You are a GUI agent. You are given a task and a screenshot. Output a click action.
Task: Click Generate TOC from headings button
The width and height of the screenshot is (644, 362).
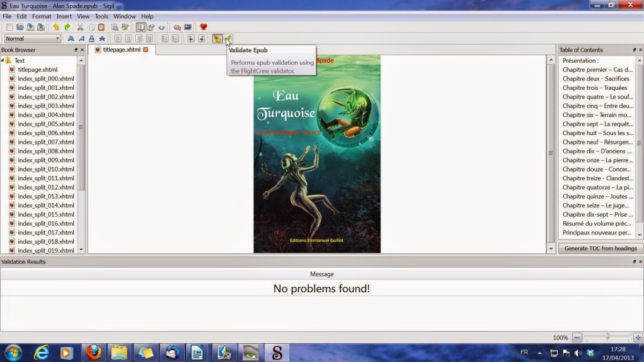pos(601,248)
